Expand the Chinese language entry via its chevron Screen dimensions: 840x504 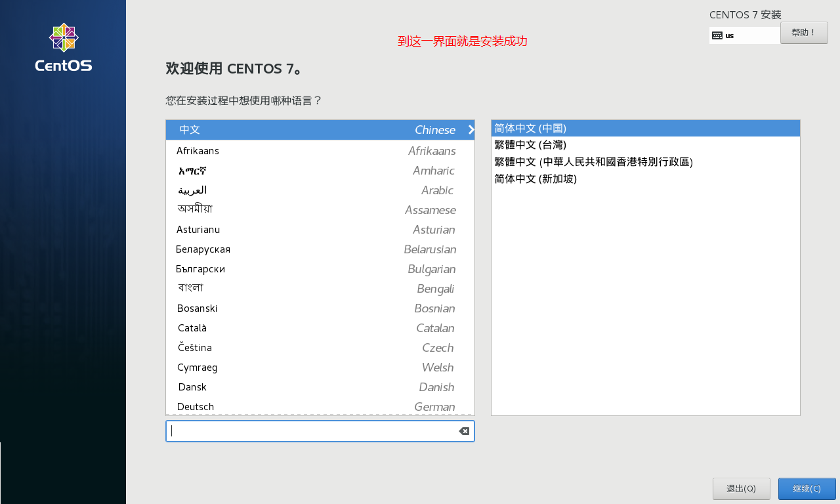[x=470, y=130]
